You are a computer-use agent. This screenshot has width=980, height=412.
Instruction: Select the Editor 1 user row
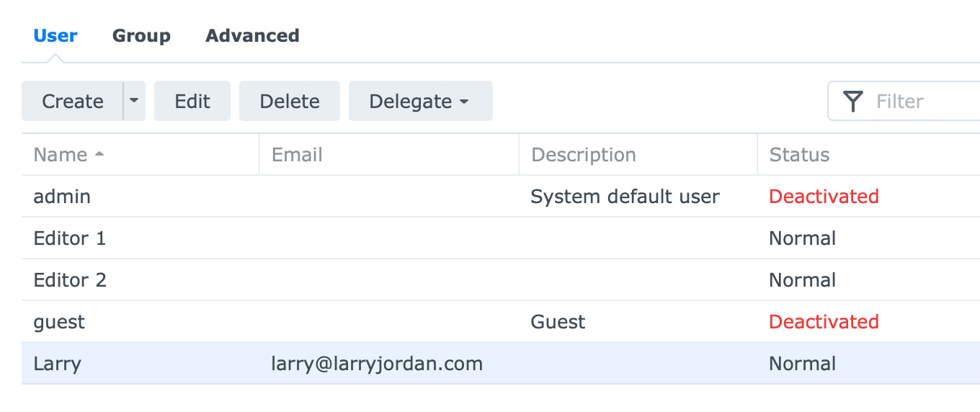tap(70, 238)
